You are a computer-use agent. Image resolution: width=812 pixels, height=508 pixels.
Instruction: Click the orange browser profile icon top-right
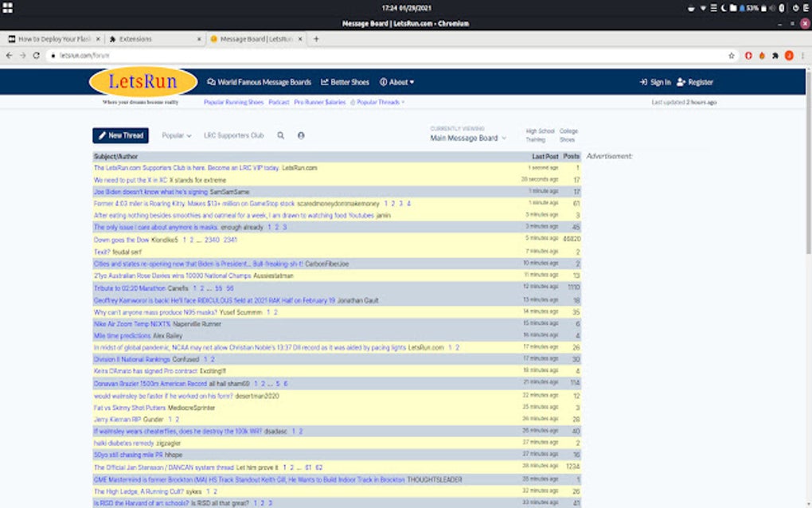(789, 57)
